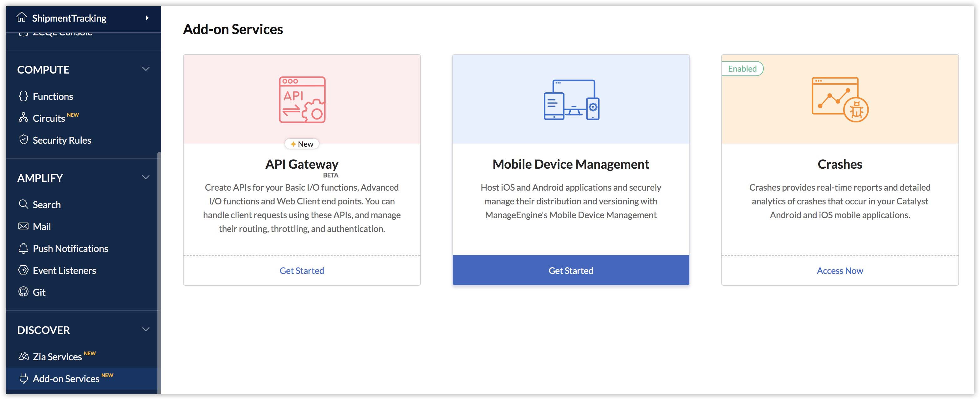Open Add-on Services menu item
Screen dimensions: 980x400
coord(66,379)
